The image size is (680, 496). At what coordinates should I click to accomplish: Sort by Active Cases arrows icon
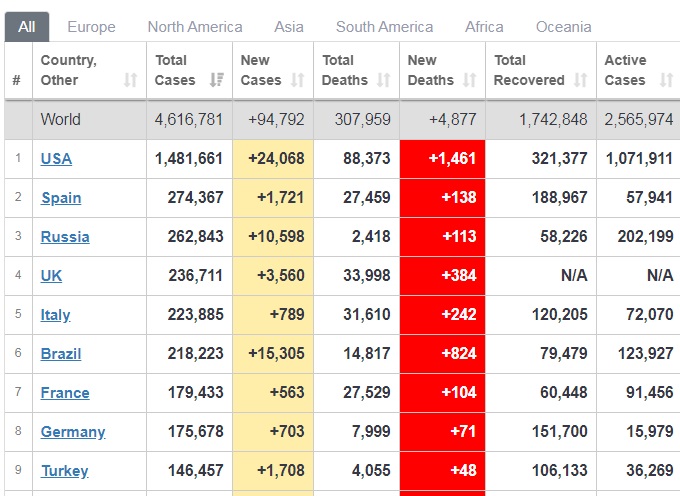pyautogui.click(x=665, y=80)
